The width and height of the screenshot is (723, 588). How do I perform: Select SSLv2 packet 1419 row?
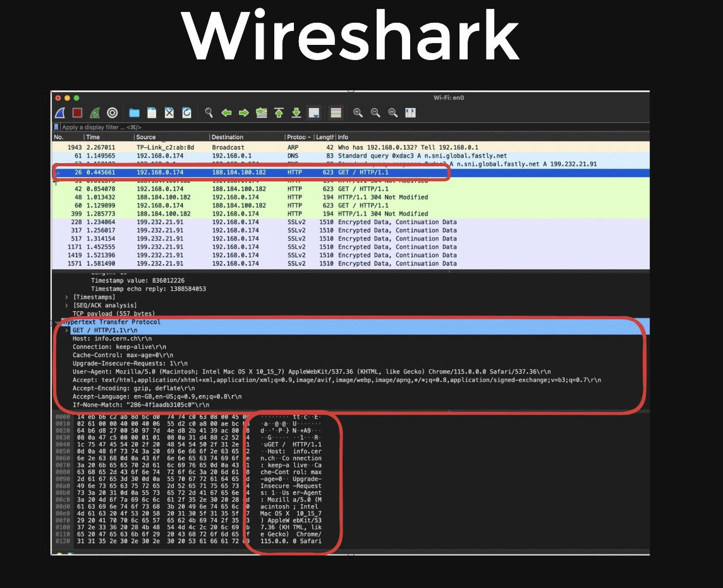(350, 255)
